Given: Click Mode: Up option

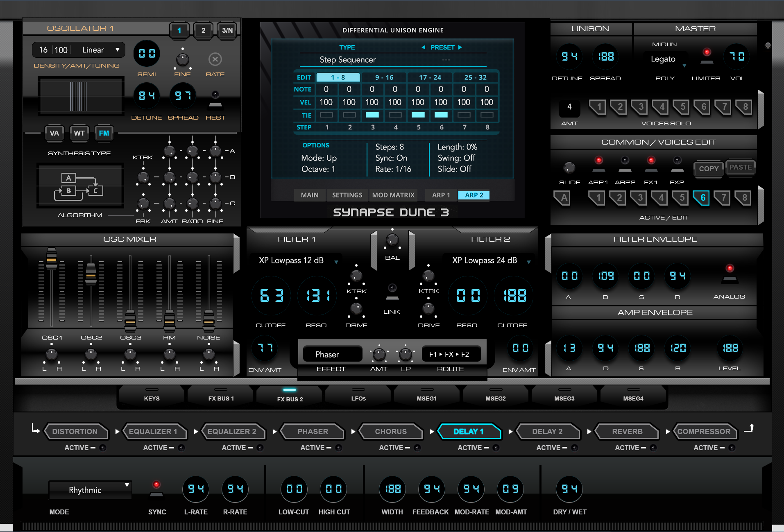Looking at the screenshot, I should tap(319, 158).
